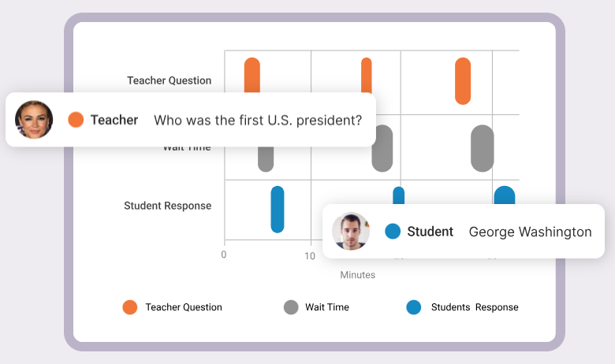Click the 'George Washington' answer text
The width and height of the screenshot is (615, 364).
click(531, 232)
